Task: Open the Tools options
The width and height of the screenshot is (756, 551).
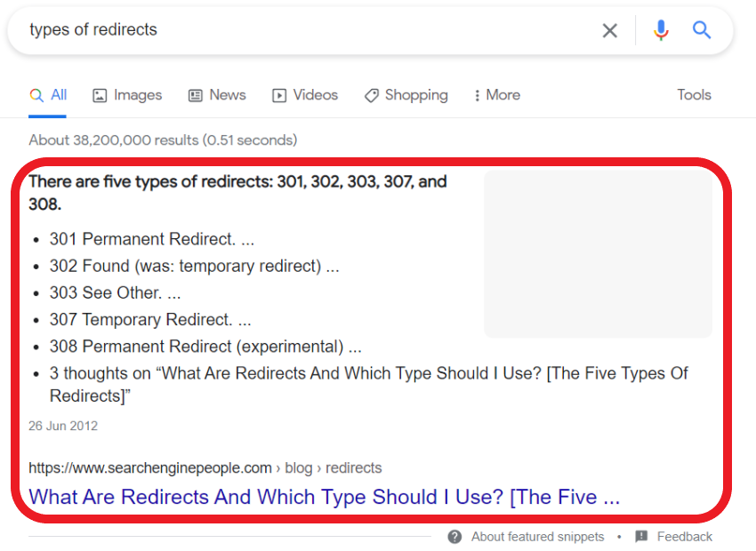Action: point(694,95)
